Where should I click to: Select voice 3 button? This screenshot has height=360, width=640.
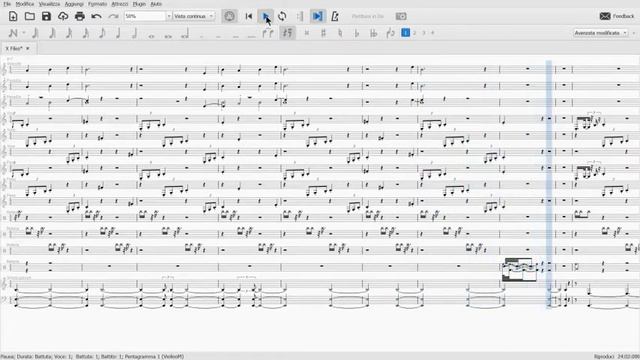point(424,33)
